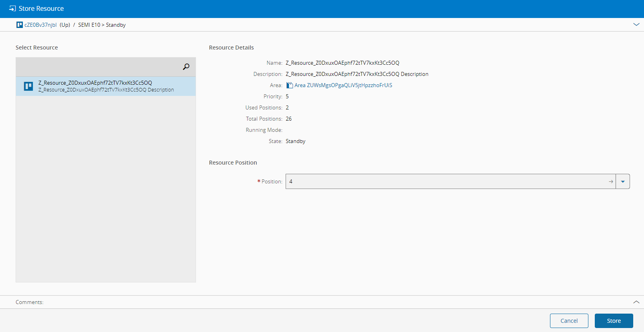The image size is (644, 332).
Task: Open the cZE0Bv37njbl resource link
Action: (x=40, y=25)
